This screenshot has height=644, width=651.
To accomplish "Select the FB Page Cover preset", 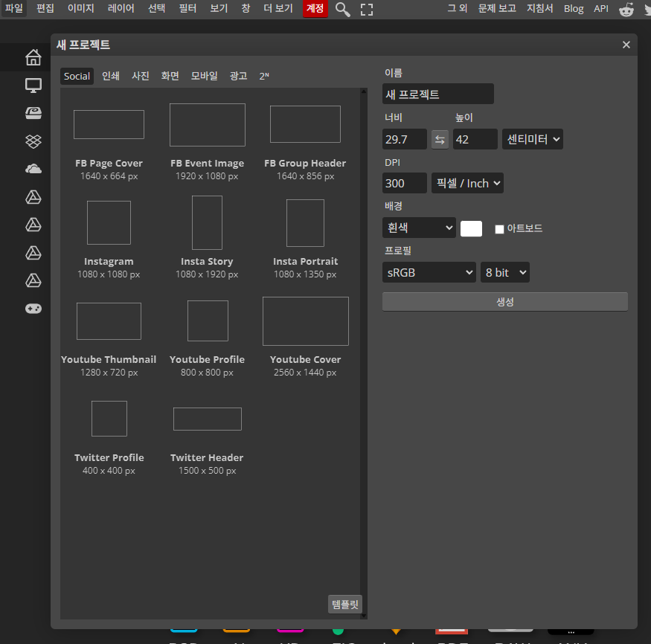I will point(109,142).
